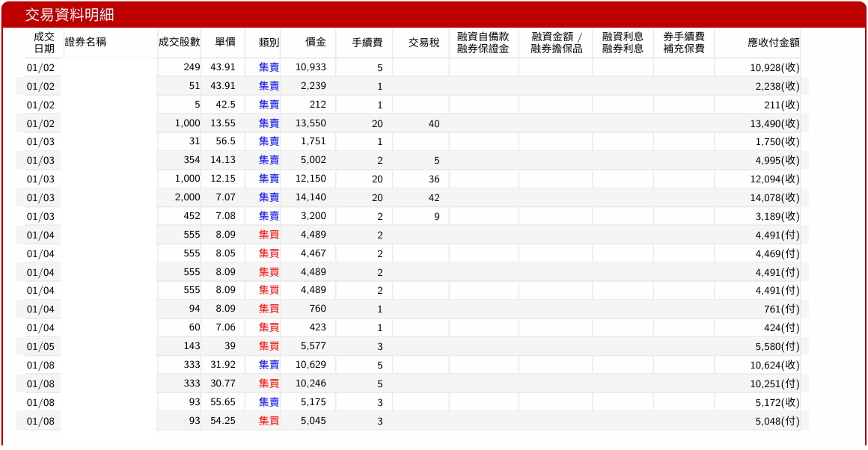Click the unit price 54.25
868x450 pixels.
(x=223, y=421)
